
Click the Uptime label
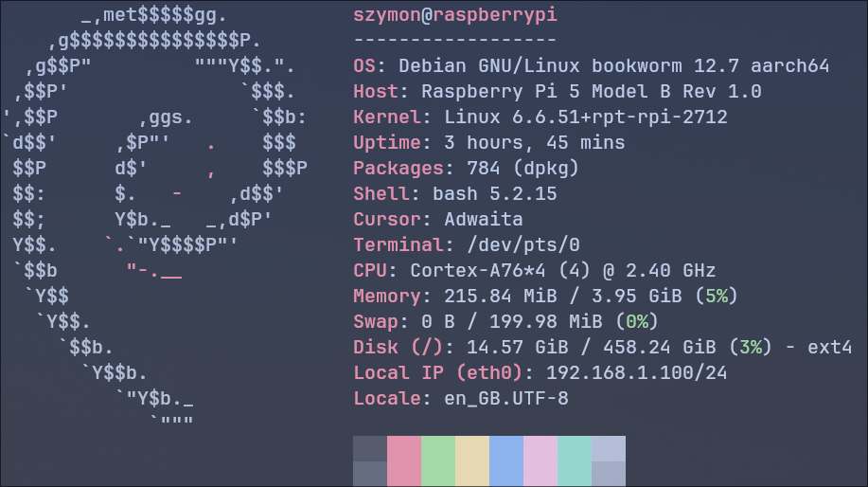pyautogui.click(x=387, y=143)
